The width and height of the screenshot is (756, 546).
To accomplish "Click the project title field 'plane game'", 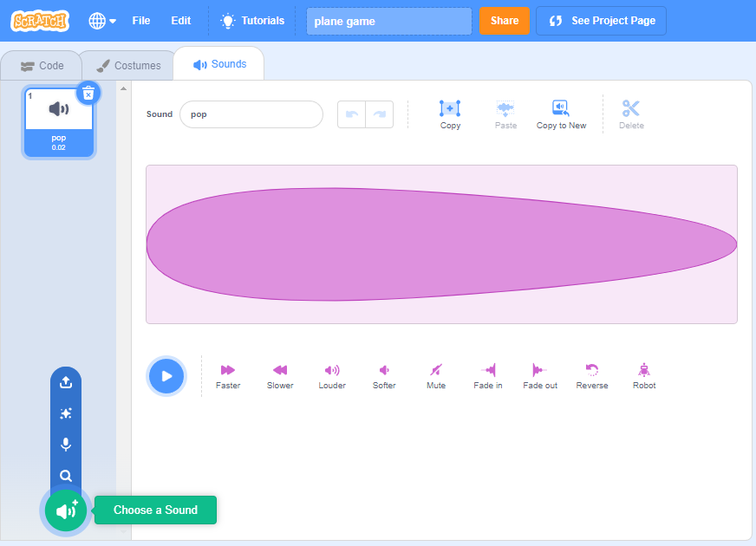I will (388, 21).
